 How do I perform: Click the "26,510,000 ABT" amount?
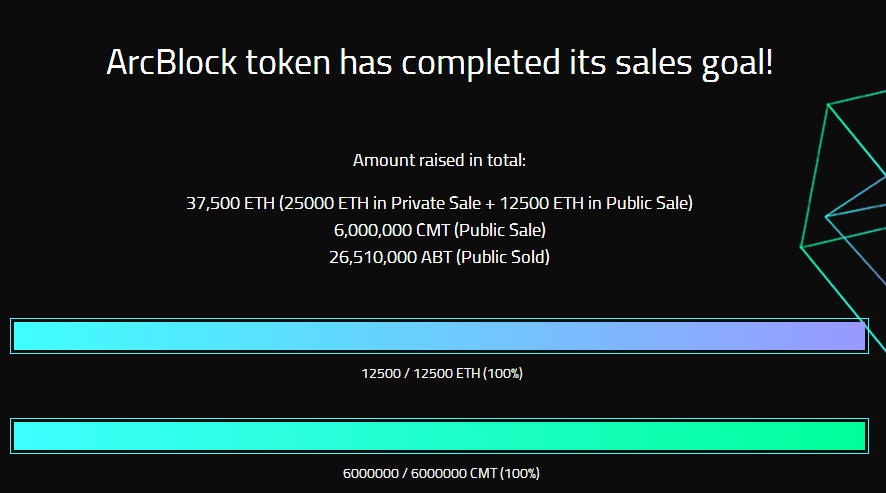390,257
